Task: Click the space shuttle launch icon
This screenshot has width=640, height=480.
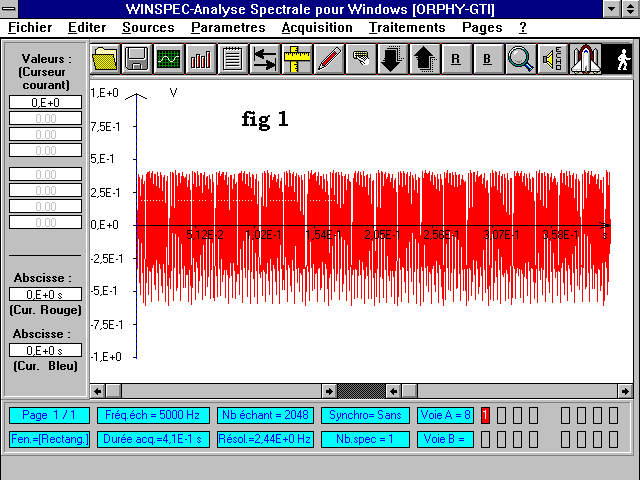Action: [x=585, y=59]
